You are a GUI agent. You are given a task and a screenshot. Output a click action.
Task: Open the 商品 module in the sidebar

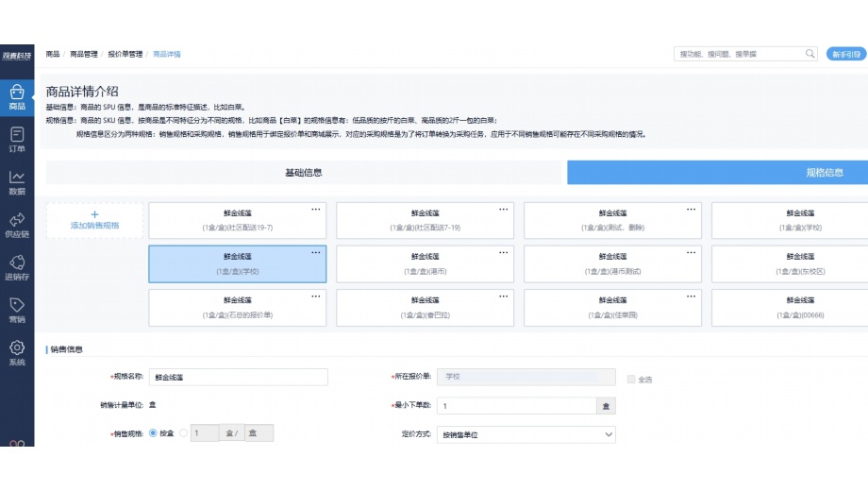click(x=17, y=97)
